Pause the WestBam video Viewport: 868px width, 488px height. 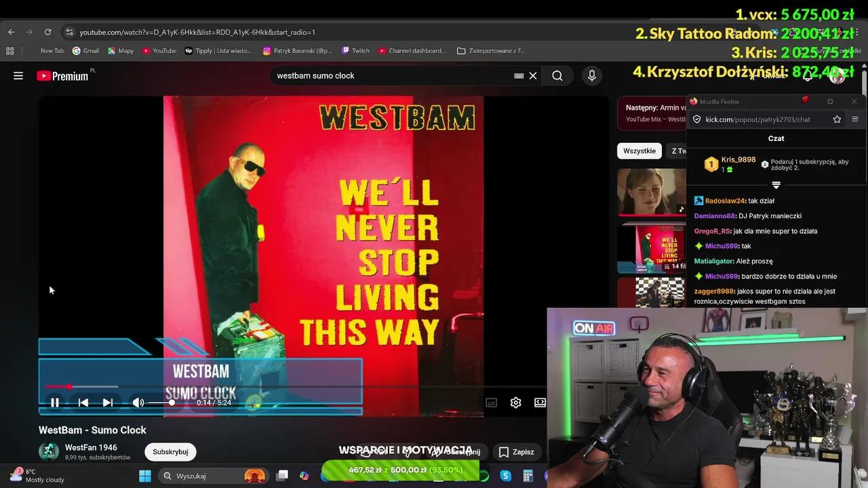coord(55,403)
